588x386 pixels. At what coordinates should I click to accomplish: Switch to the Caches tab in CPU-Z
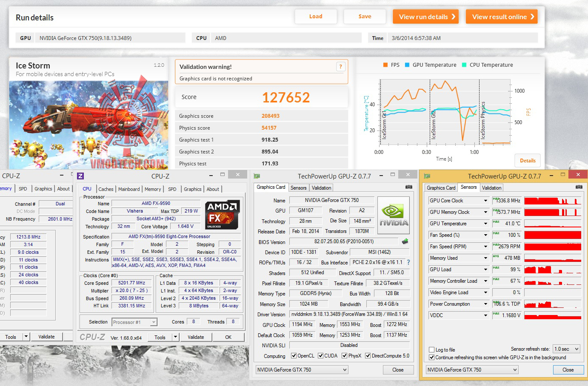coord(106,189)
